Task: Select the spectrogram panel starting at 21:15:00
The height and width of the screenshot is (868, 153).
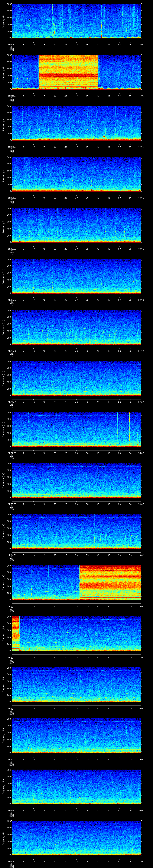Action: [x=77, y=72]
